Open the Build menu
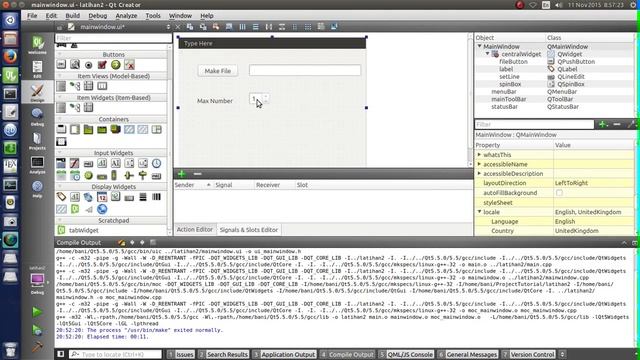Screen dimensions: 640x360 (73, 16)
